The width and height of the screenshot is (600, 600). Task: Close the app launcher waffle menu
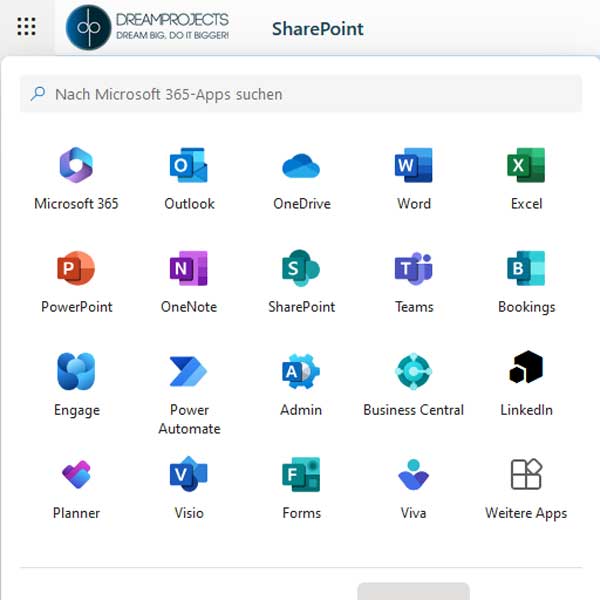pyautogui.click(x=26, y=27)
